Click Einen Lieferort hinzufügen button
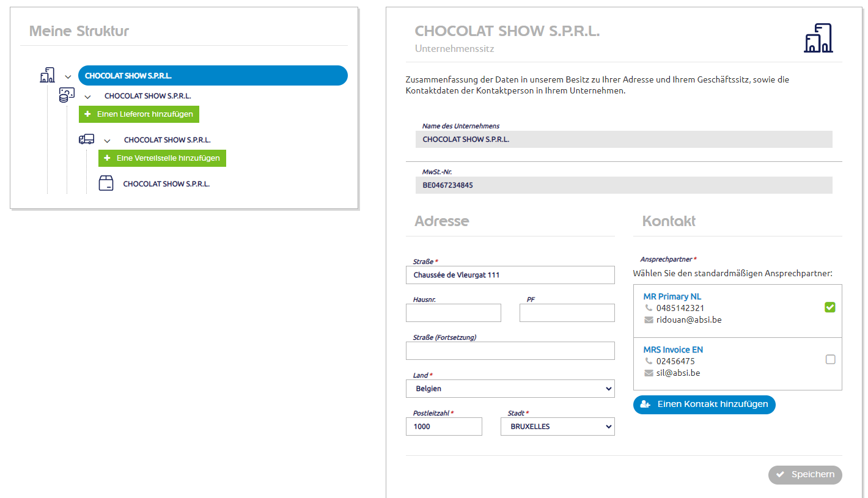This screenshot has width=868, height=498. [139, 114]
